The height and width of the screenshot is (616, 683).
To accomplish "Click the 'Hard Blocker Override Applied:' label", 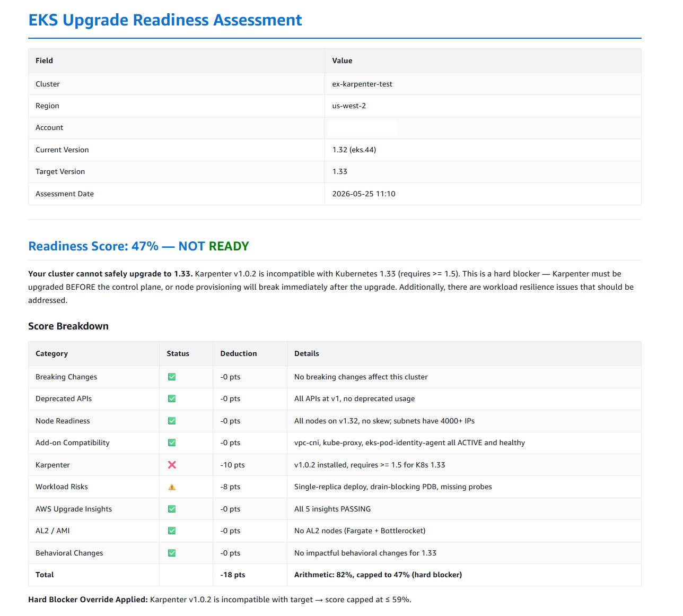I will click(87, 600).
